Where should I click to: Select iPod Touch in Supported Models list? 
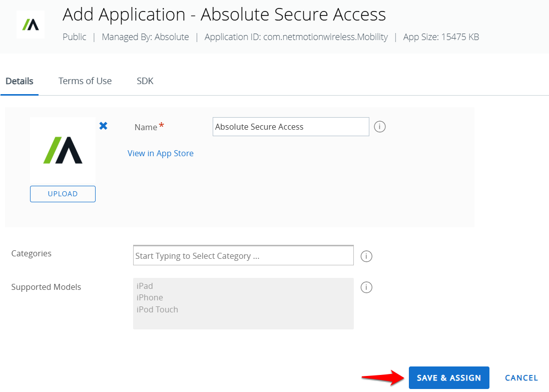point(157,309)
